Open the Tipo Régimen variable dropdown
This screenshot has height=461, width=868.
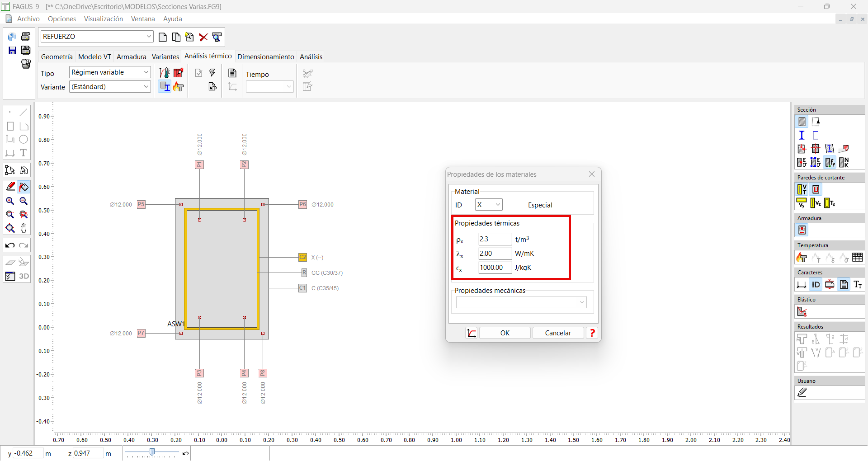click(x=146, y=72)
